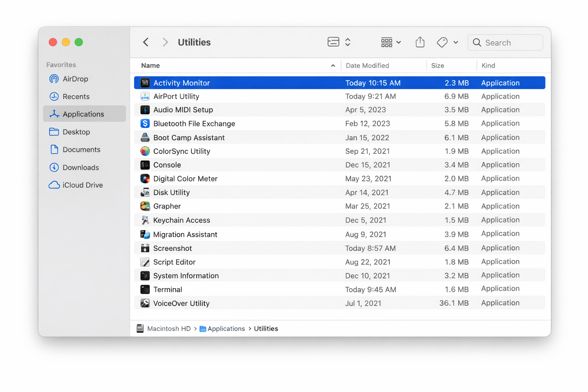
Task: Open Desktop from the sidebar
Action: (85, 132)
